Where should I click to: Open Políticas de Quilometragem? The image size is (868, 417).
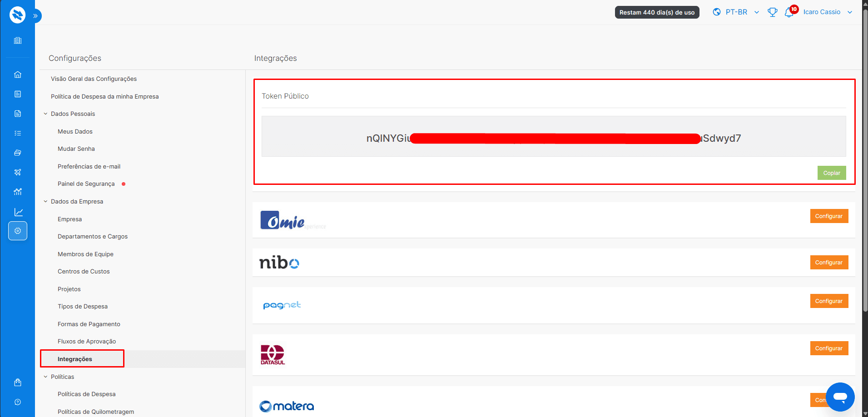95,412
